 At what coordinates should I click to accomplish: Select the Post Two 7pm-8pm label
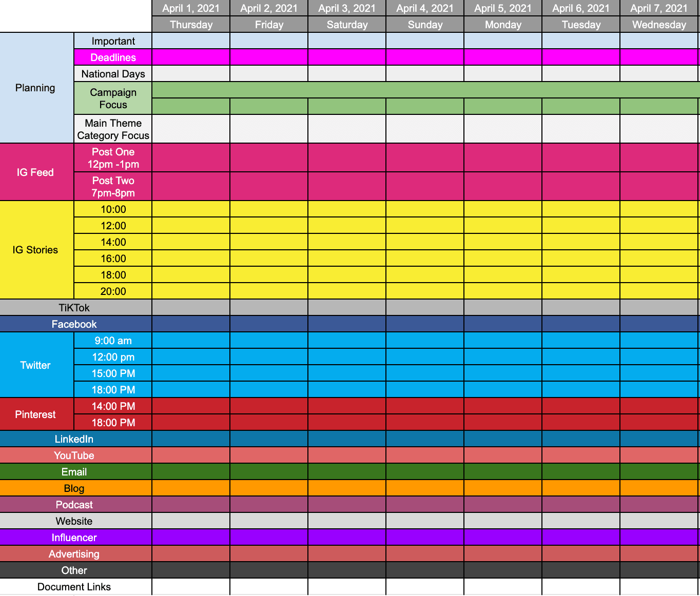(x=113, y=186)
